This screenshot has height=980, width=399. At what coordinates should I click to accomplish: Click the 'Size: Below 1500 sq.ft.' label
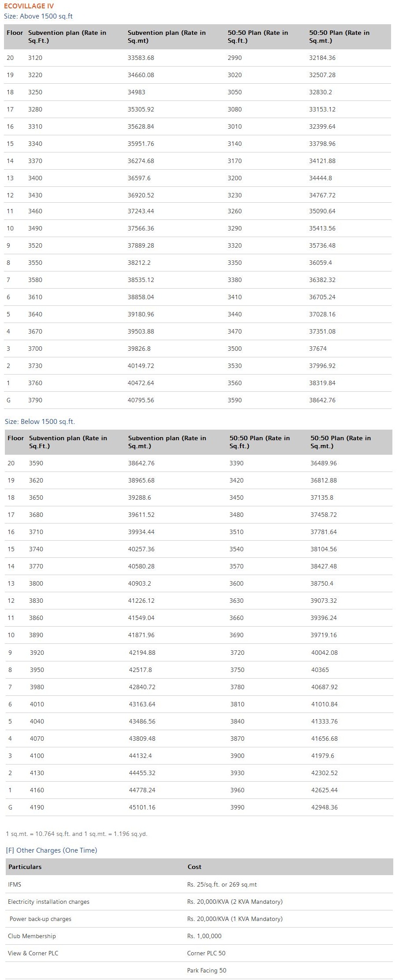tap(40, 421)
